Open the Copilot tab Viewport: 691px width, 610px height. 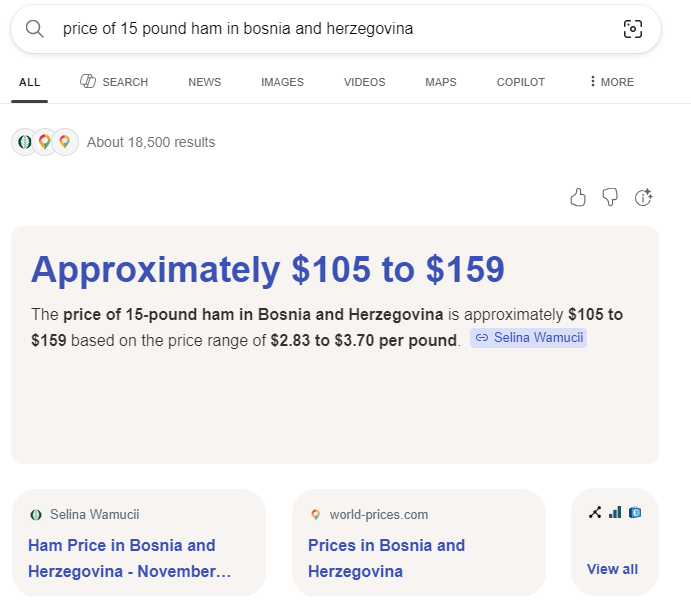[x=521, y=82]
